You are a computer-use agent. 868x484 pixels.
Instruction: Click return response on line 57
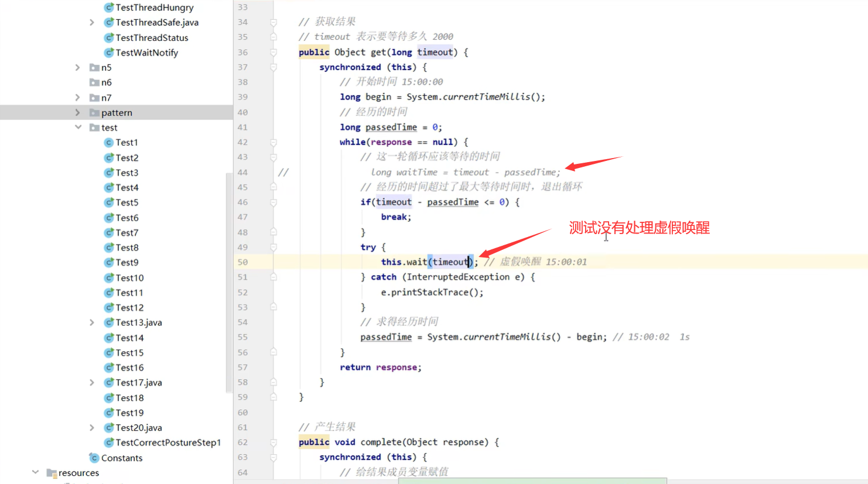pyautogui.click(x=381, y=367)
